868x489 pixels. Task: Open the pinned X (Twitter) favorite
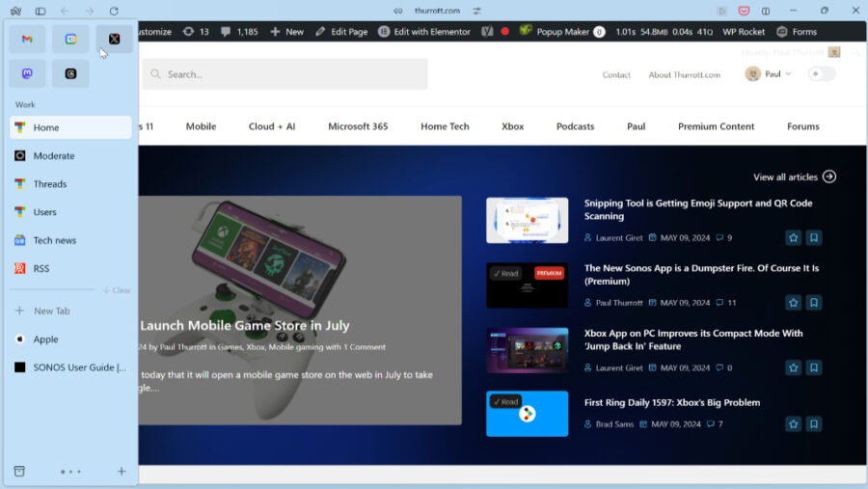(114, 40)
